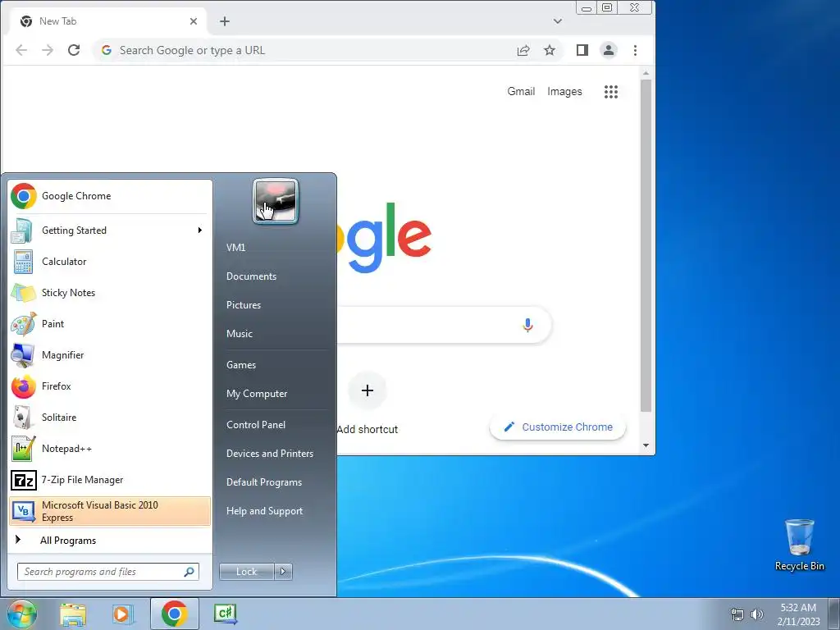
Task: Click the share page icon in address bar
Action: tap(523, 50)
